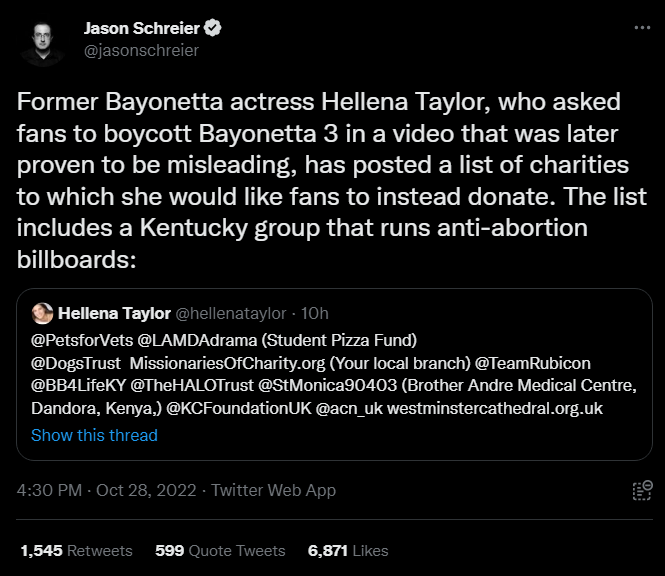
Task: Click the verified badge beside Jason Schreier
Action: pos(212,28)
